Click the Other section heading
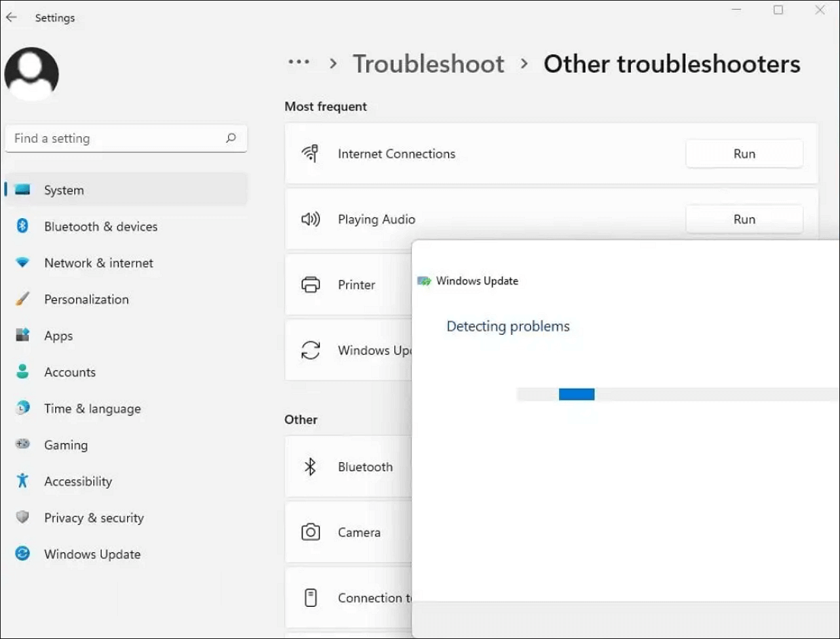Image resolution: width=840 pixels, height=639 pixels. pyautogui.click(x=301, y=419)
